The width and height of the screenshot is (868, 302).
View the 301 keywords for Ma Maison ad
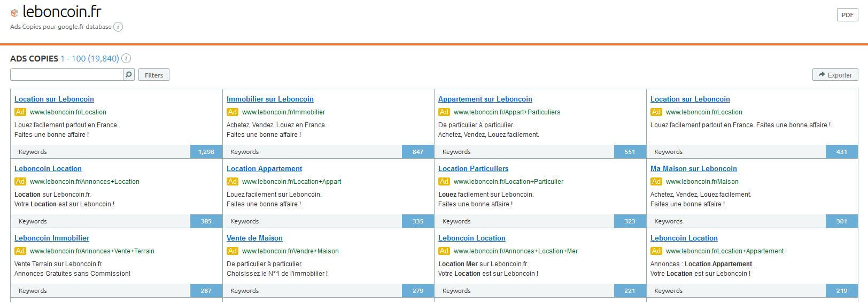[x=842, y=221]
